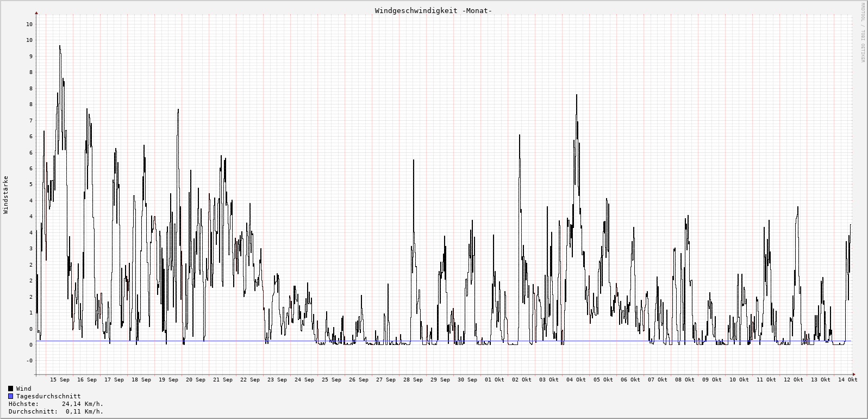868x419 pixels.
Task: Click the RRDTOOL / TOBI OETIKER watermark
Action: pyautogui.click(x=863, y=33)
